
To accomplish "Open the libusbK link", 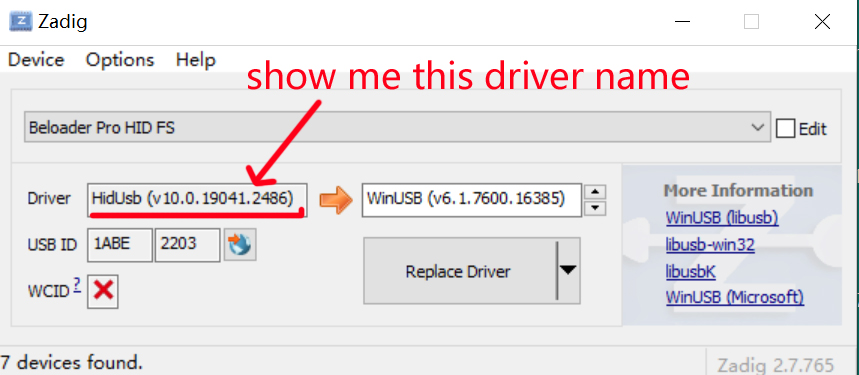I will pyautogui.click(x=690, y=271).
